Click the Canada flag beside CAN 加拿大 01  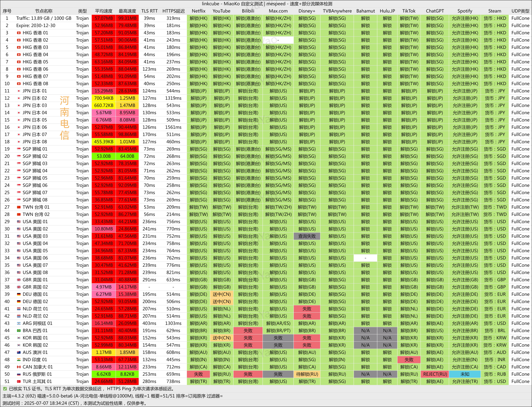tap(19, 367)
